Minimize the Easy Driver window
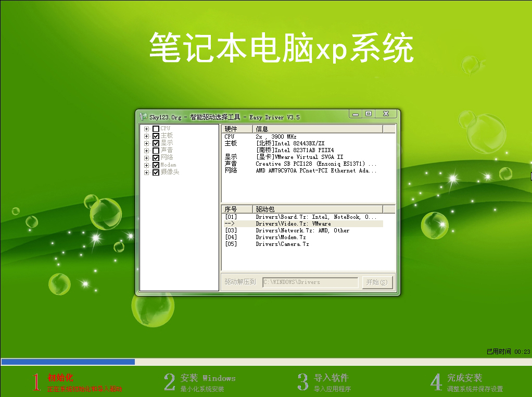 coord(355,114)
